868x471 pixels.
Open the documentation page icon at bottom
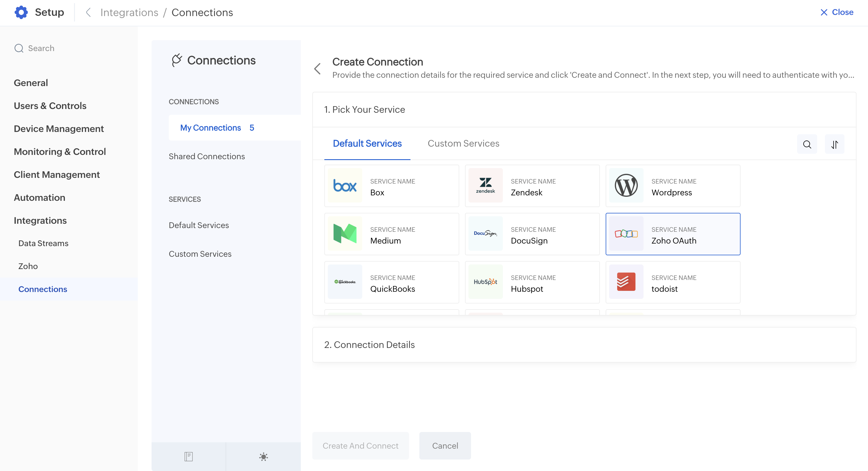tap(188, 457)
